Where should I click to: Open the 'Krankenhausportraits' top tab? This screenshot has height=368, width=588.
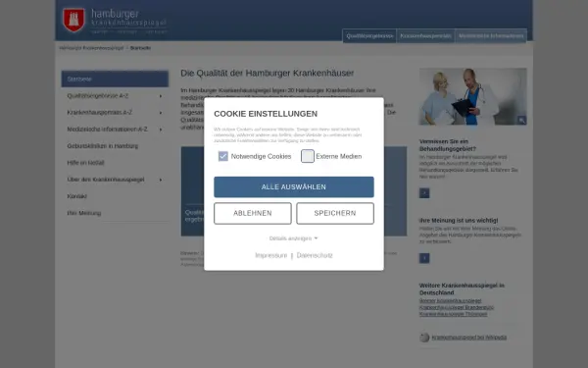[x=425, y=36]
